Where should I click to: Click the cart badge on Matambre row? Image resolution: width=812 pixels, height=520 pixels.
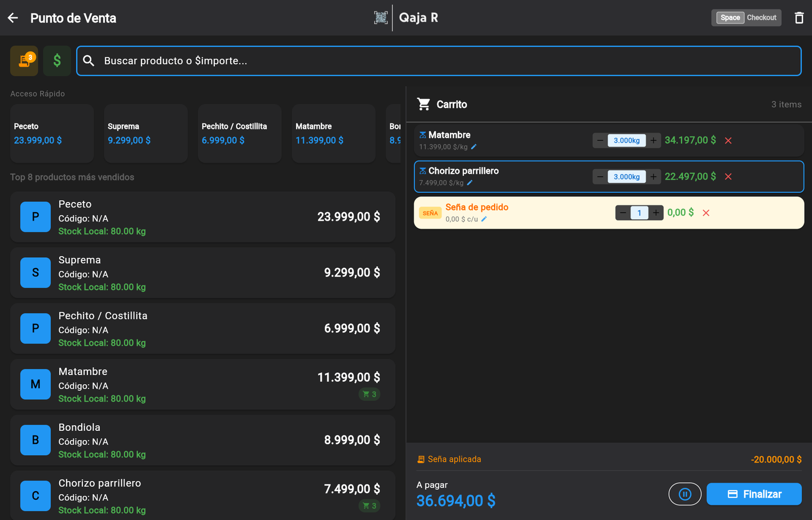[369, 394]
